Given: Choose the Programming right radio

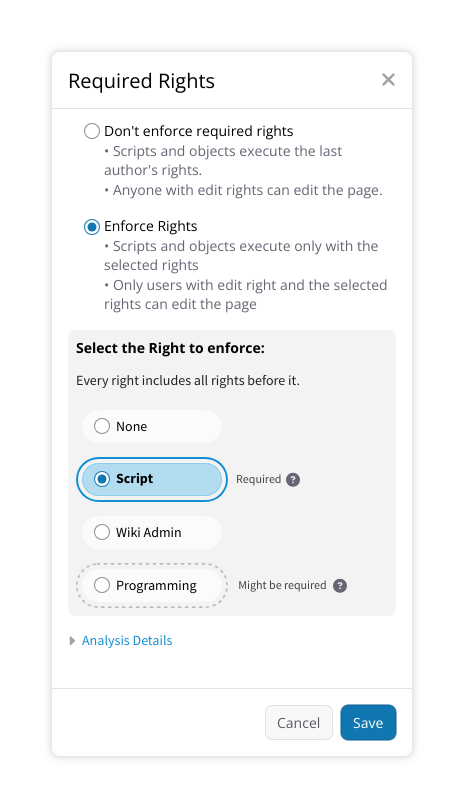Looking at the screenshot, I should tap(102, 585).
